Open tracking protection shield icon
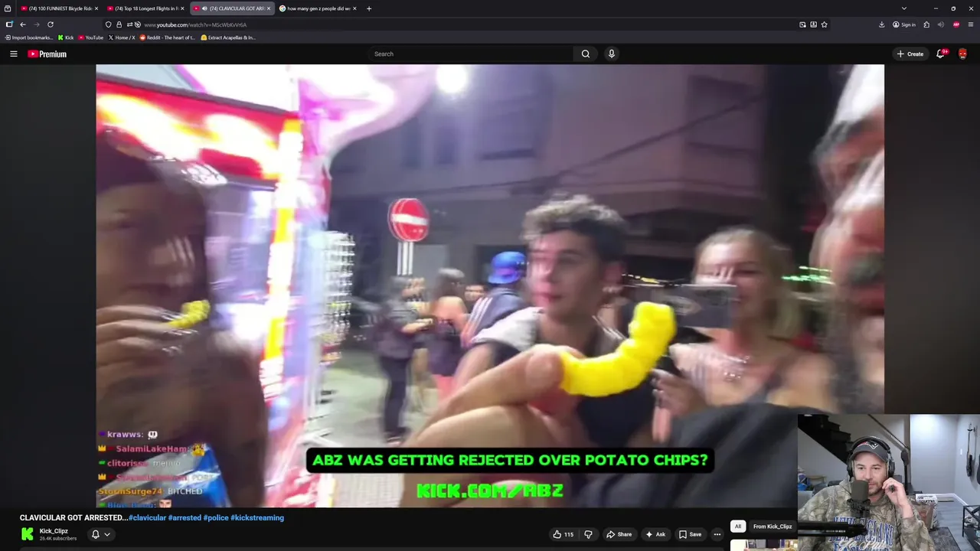 pyautogui.click(x=108, y=24)
